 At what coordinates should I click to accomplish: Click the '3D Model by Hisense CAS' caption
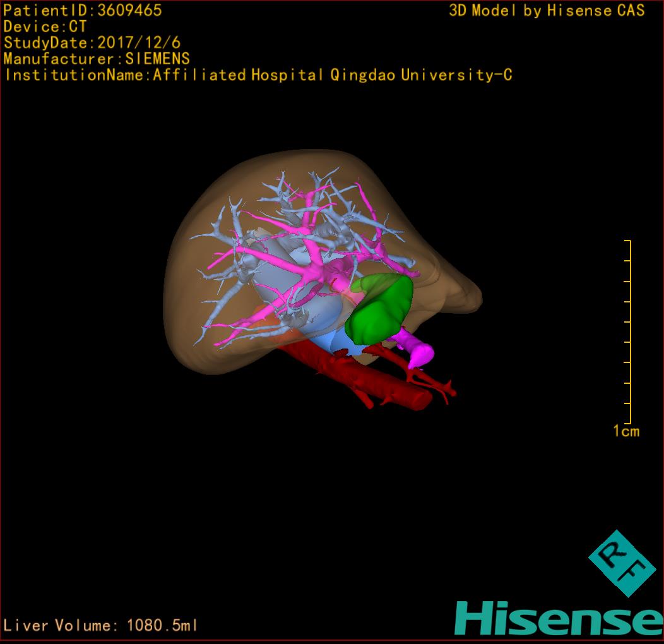[x=547, y=11]
